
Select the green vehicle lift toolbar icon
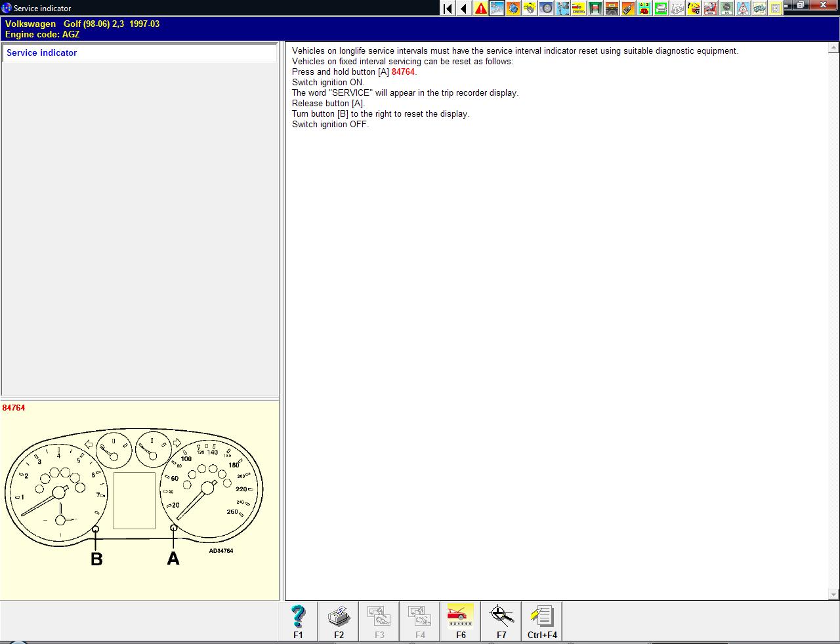[x=595, y=9]
